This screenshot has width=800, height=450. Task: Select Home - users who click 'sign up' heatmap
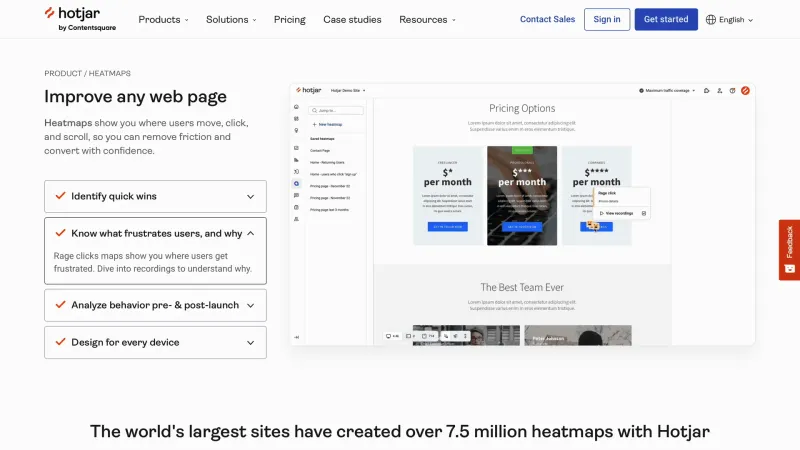(x=333, y=174)
